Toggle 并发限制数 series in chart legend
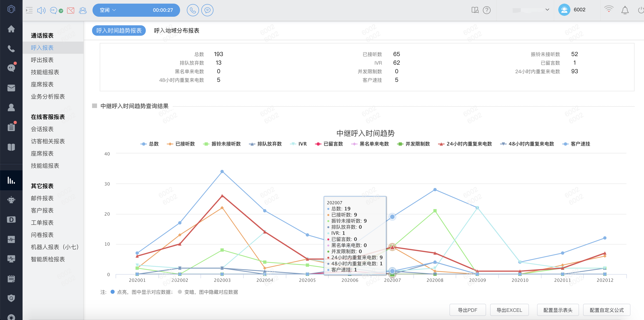644x320 pixels. [413, 144]
